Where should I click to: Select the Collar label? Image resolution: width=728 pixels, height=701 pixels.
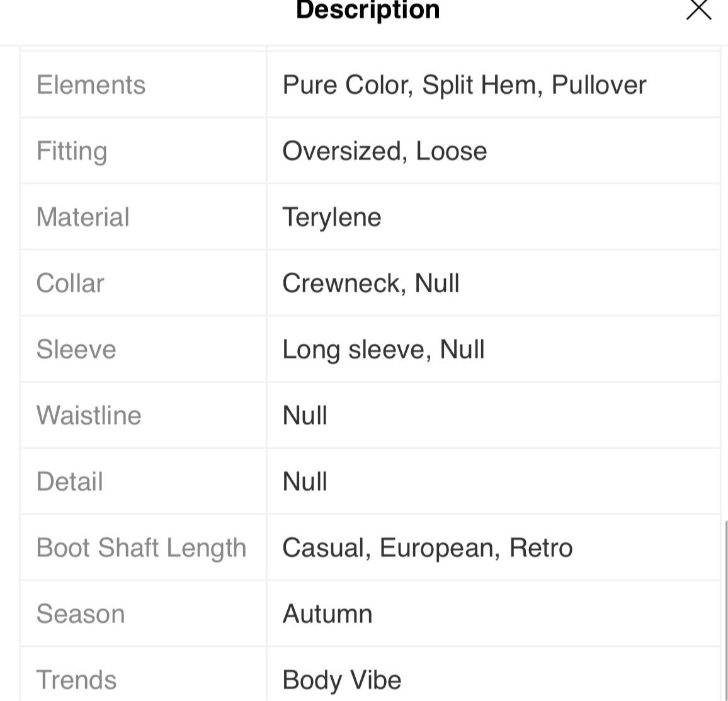click(70, 283)
